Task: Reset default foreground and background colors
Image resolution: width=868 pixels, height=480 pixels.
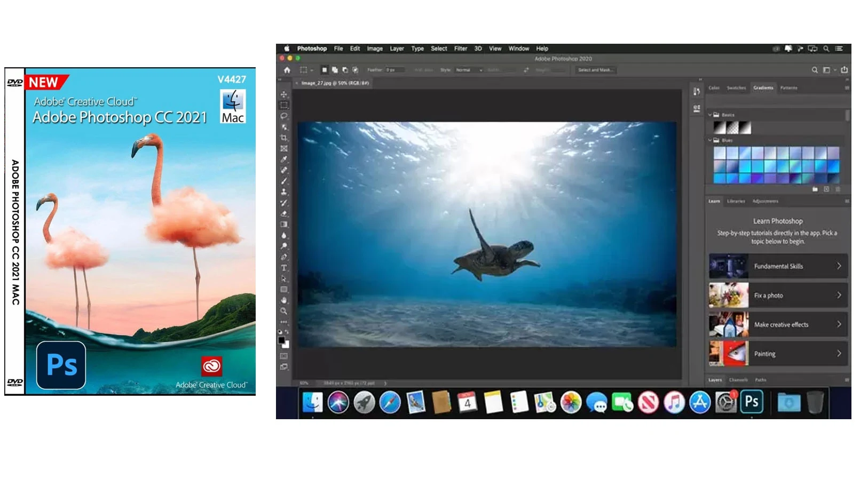Action: pos(280,332)
